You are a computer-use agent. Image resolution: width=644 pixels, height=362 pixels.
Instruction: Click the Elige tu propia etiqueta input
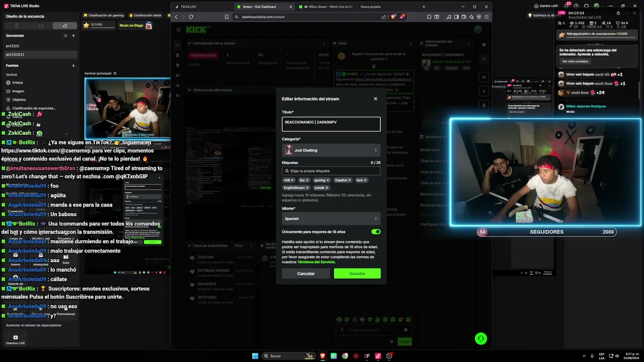coord(331,171)
